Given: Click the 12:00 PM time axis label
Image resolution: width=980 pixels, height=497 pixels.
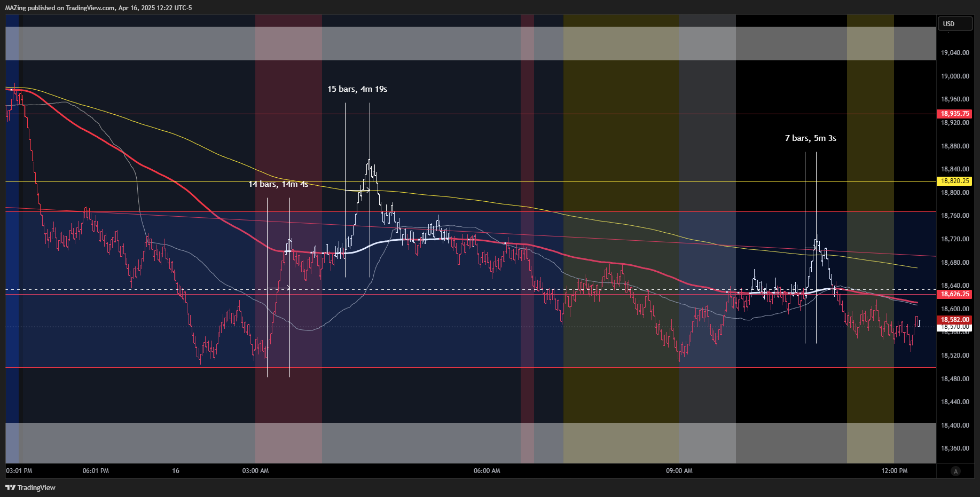Looking at the screenshot, I should (x=895, y=471).
